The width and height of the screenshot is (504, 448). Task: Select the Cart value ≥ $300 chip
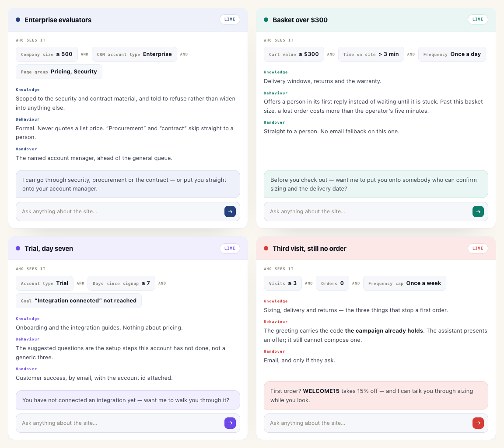(294, 54)
